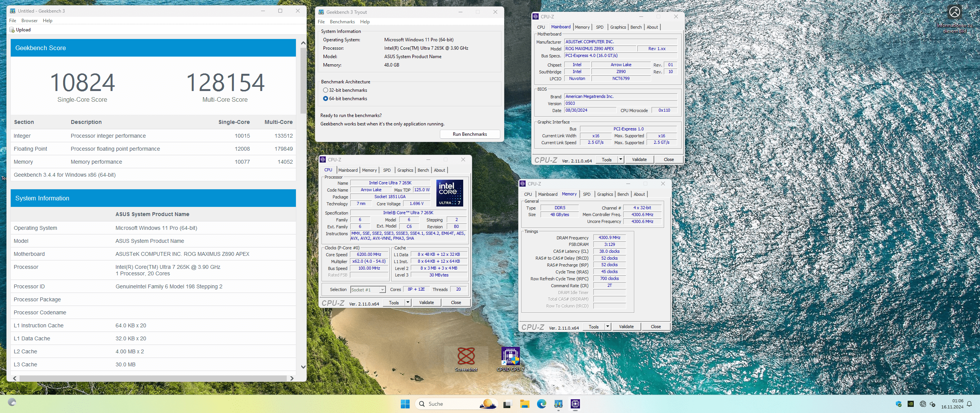980x413 pixels.
Task: Expand Tools dropdown arrow in CPU-Z Memory window
Action: pyautogui.click(x=608, y=327)
